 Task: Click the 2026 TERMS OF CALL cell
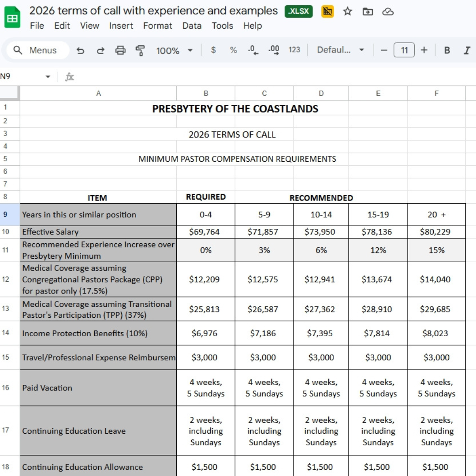[232, 134]
